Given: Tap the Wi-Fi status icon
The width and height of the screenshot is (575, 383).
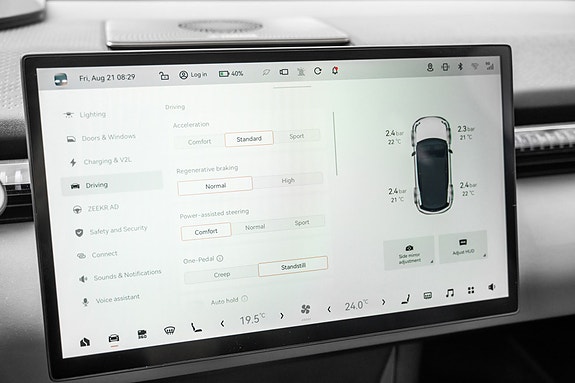Looking at the screenshot, I should [x=475, y=66].
